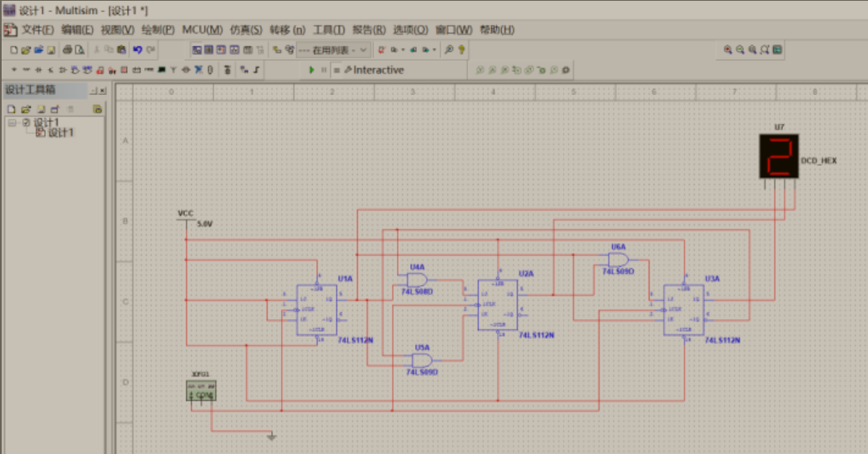Image resolution: width=868 pixels, height=454 pixels.
Task: Open the 转移(n) menu
Action: 288,30
